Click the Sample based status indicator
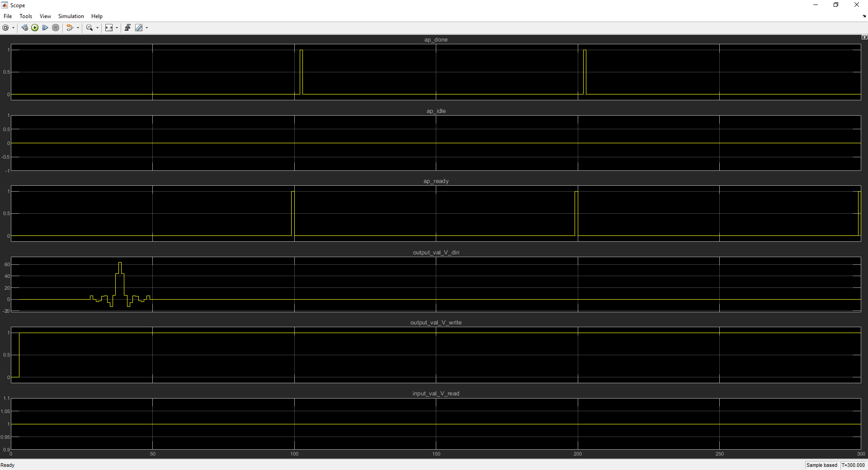Viewport: 868px width, 470px height. 821,465
